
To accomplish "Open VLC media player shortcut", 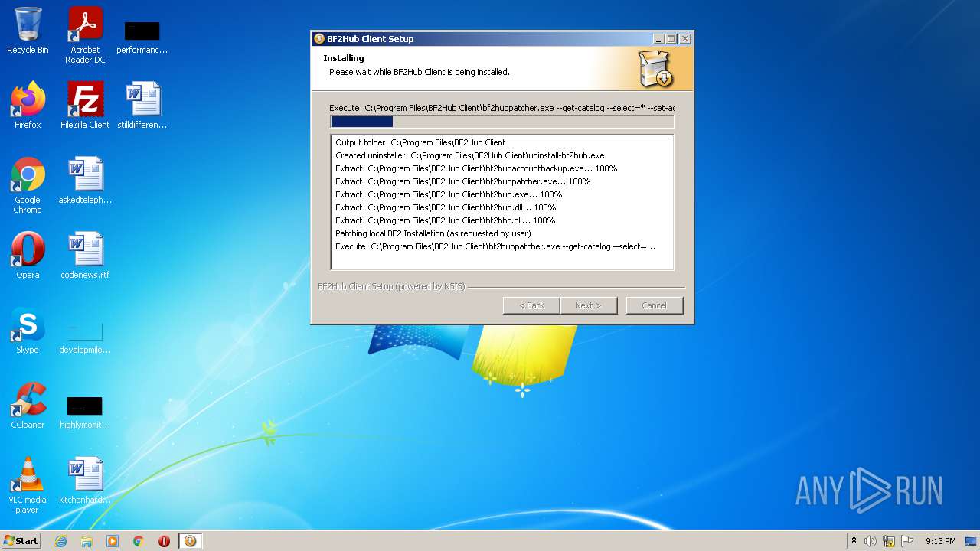I will coord(28,485).
